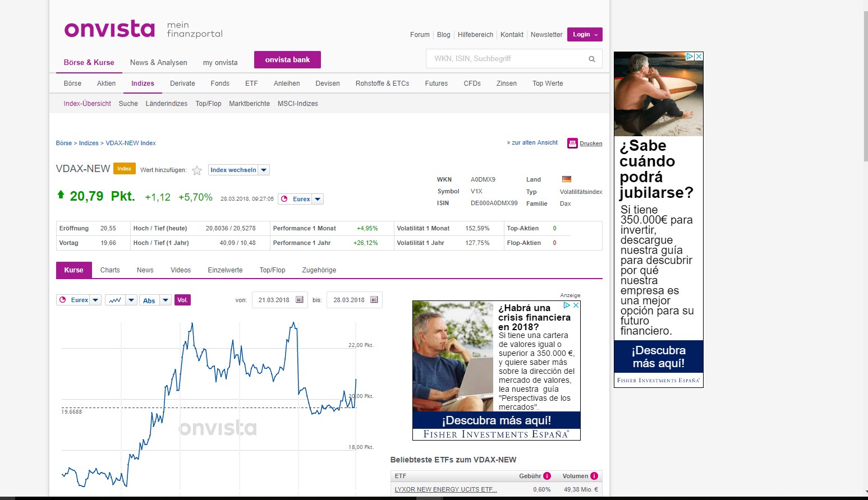The height and width of the screenshot is (500, 868).
Task: Click the search magnifier icon
Action: 591,59
